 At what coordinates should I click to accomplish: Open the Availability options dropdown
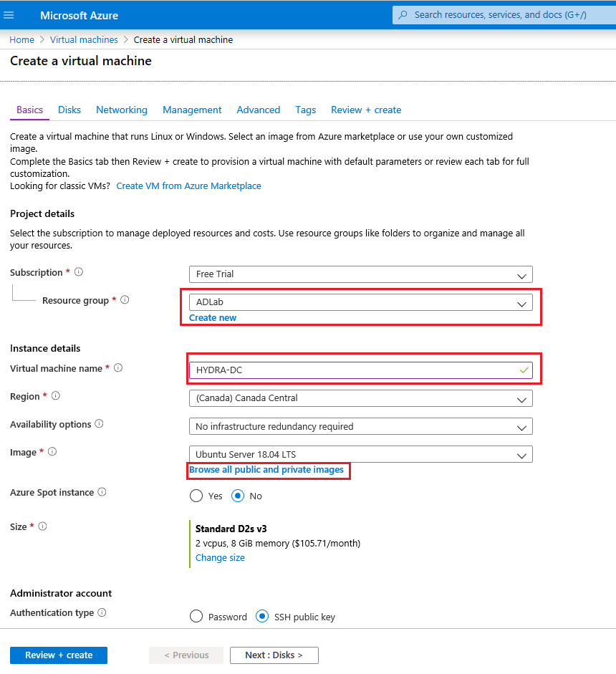[x=360, y=426]
